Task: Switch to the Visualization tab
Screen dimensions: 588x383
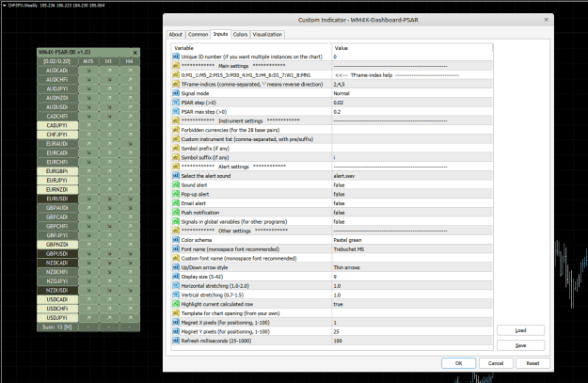Action: (x=267, y=35)
